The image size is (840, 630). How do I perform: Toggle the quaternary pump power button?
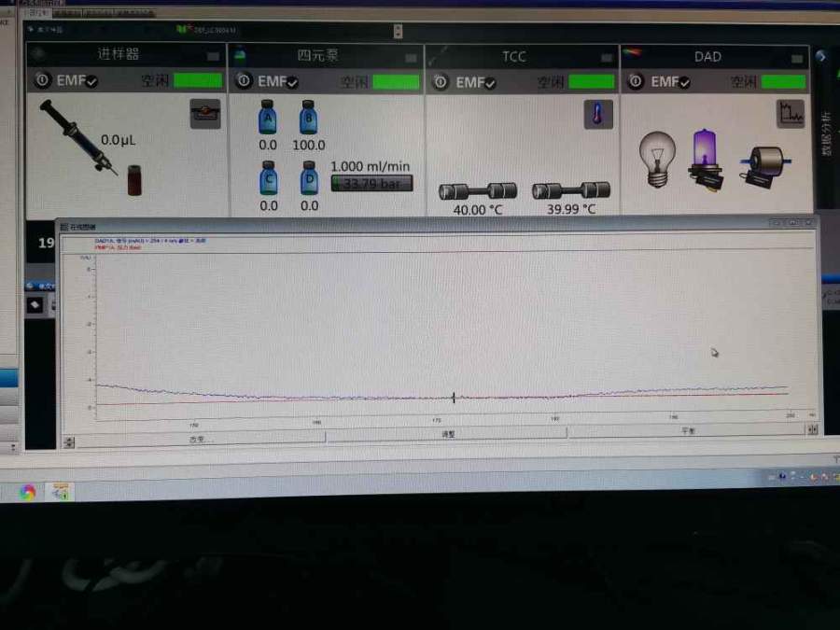coord(244,81)
